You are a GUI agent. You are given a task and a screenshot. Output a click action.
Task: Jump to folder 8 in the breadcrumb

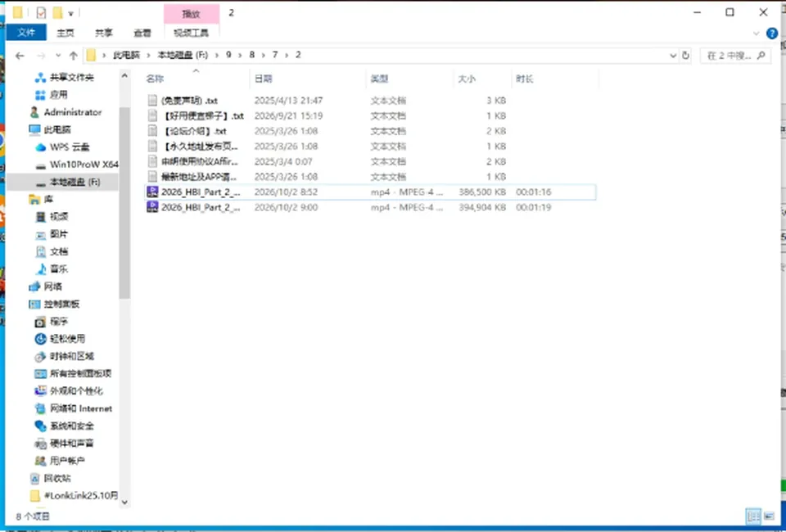point(251,55)
